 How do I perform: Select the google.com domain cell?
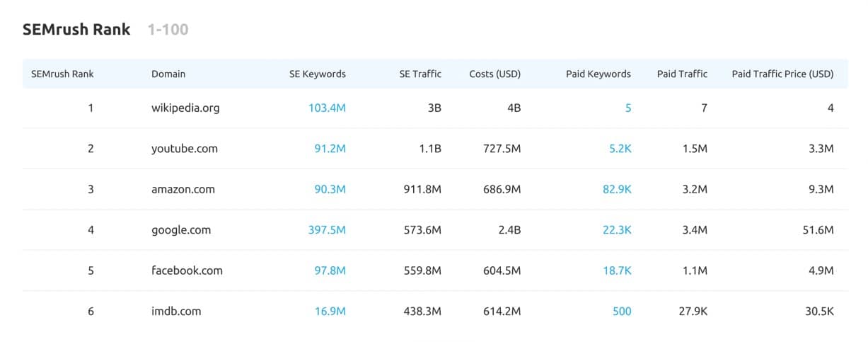pyautogui.click(x=181, y=230)
